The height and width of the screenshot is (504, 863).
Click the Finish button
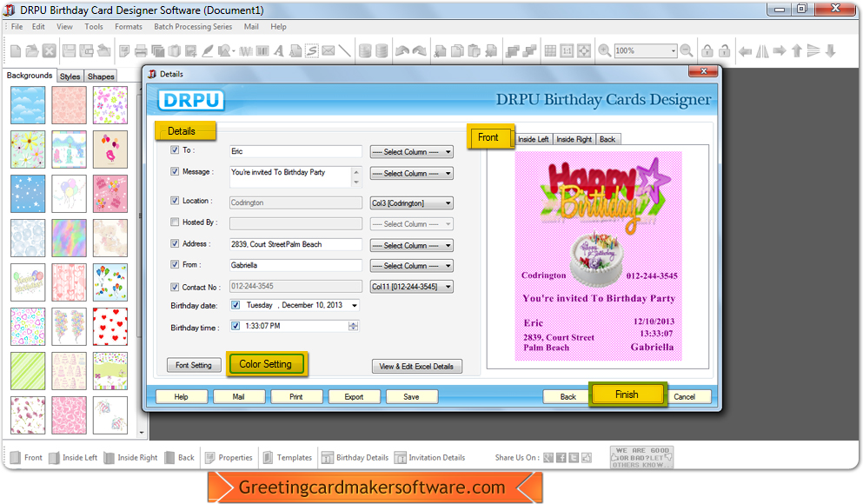click(627, 395)
